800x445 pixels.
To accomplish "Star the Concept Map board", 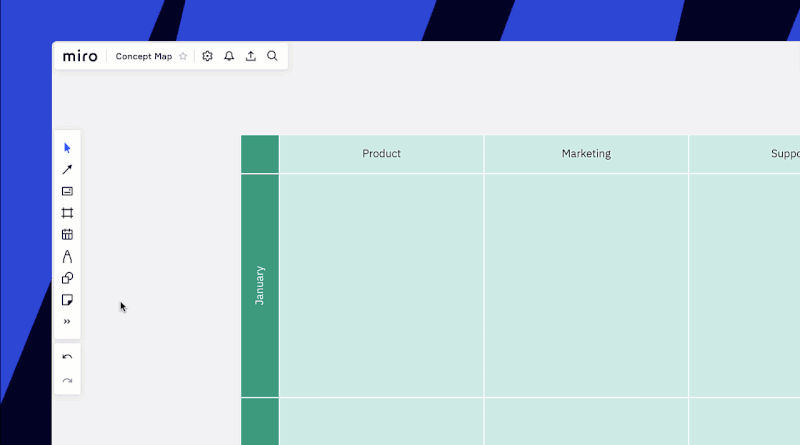I will click(x=183, y=56).
